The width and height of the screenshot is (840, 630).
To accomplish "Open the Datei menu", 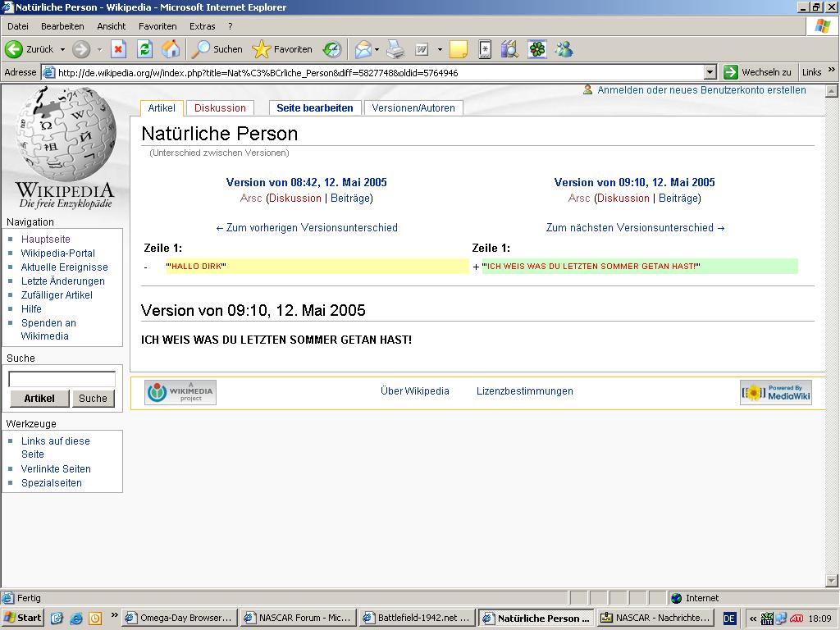I will [x=18, y=26].
